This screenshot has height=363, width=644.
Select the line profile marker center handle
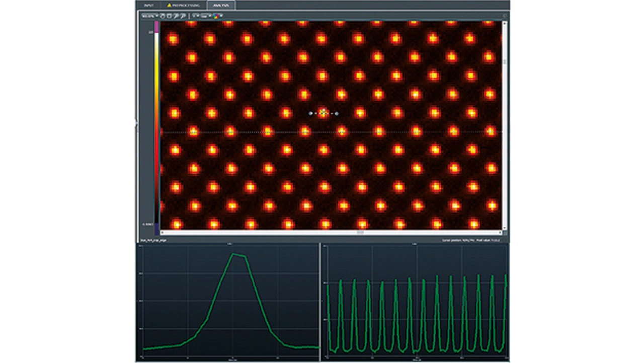pos(324,113)
